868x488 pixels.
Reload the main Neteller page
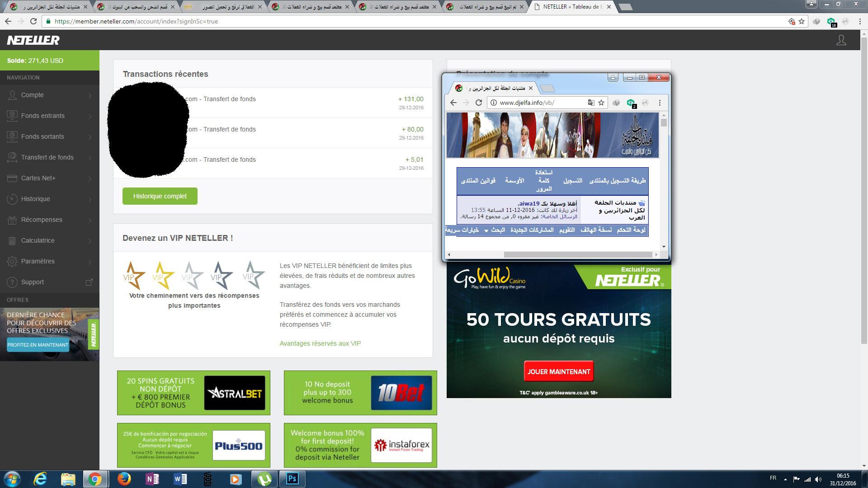tap(33, 21)
